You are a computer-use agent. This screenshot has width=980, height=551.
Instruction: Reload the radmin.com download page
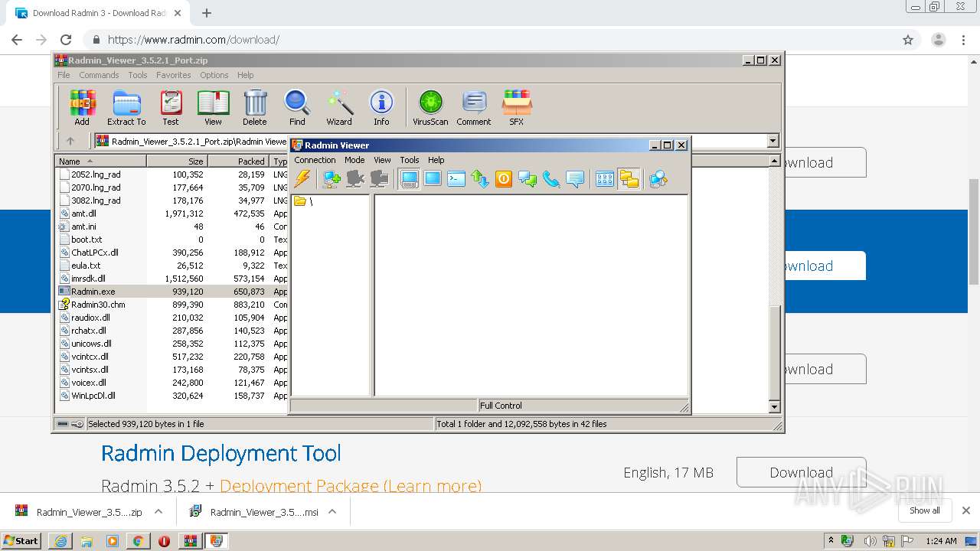(66, 40)
